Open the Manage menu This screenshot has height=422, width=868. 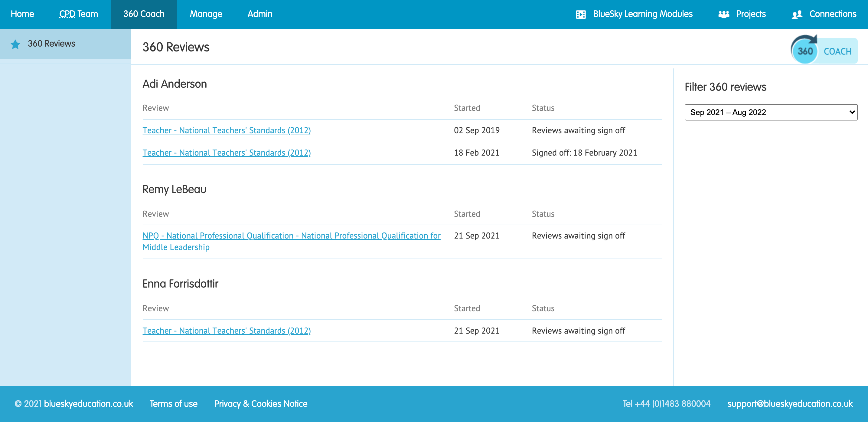[206, 14]
